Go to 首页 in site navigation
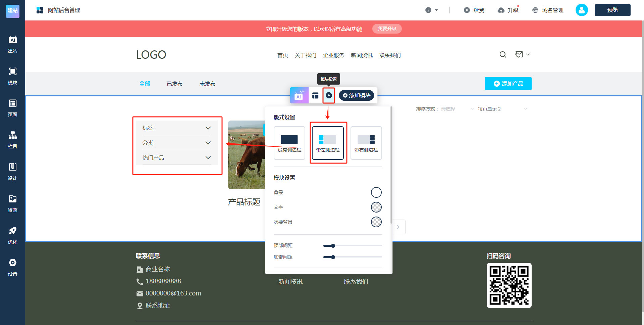Image resolution: width=644 pixels, height=325 pixels. 282,55
